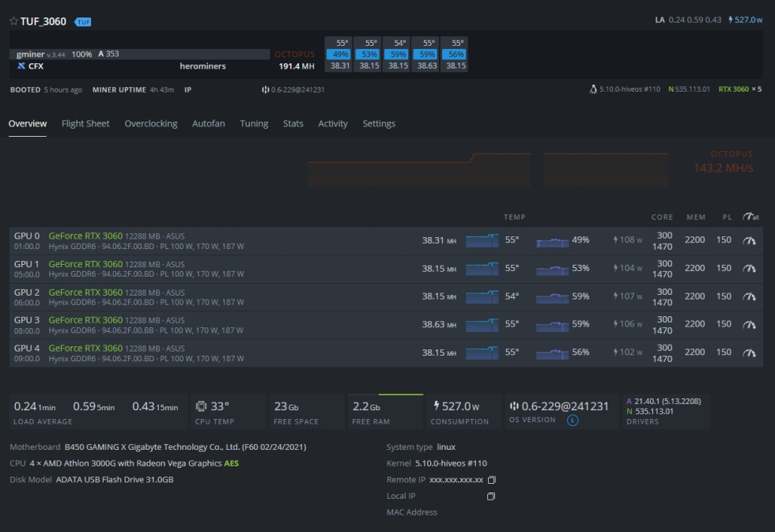This screenshot has width=775, height=532.
Task: Click the Octopus hashrate history chart
Action: pyautogui.click(x=488, y=170)
